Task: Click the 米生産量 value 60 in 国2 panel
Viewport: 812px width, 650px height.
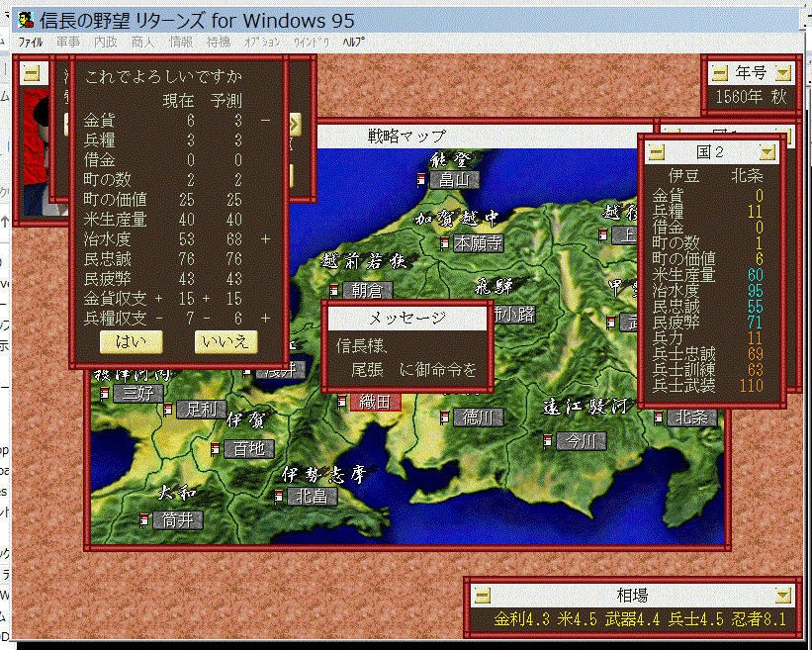Action: click(756, 275)
